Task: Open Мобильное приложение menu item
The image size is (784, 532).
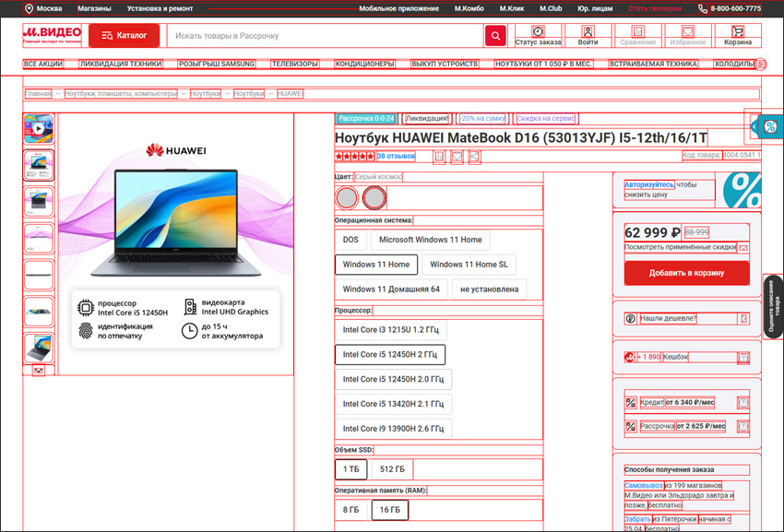Action: 399,8
